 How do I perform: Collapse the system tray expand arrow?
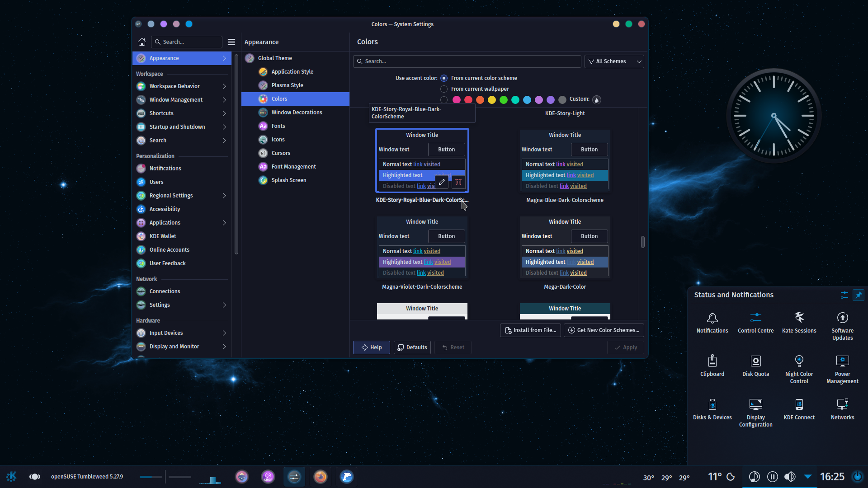click(808, 477)
